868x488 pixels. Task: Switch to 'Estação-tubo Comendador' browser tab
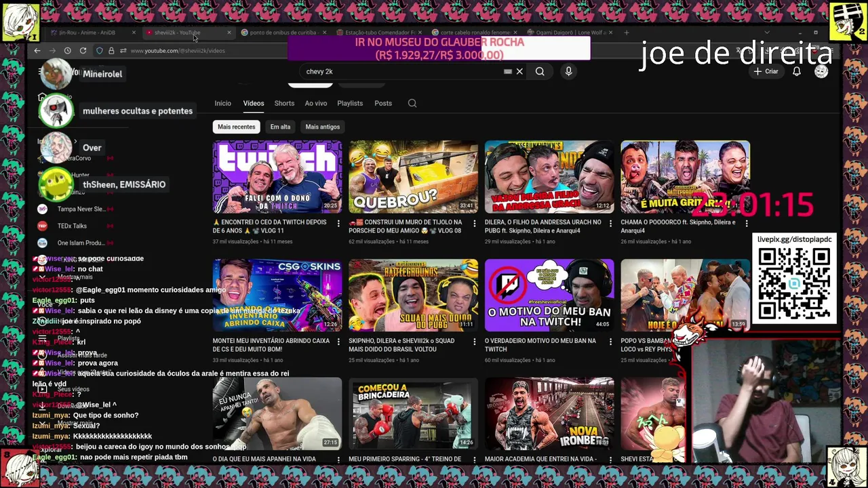point(379,33)
